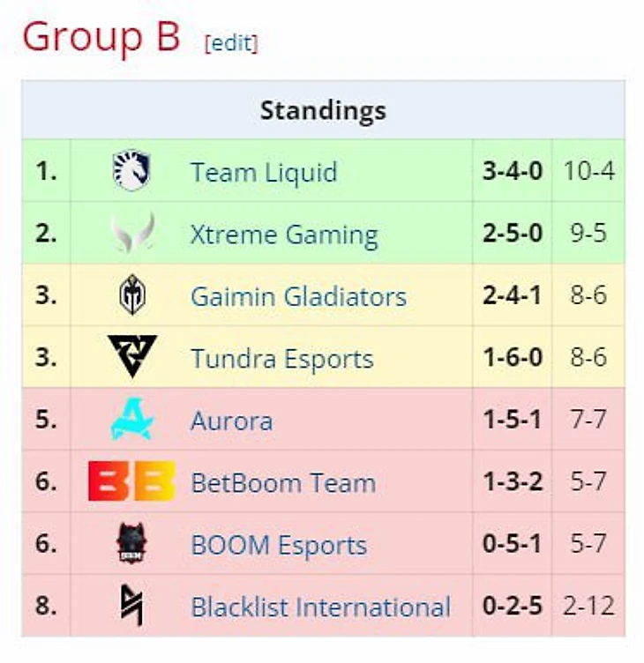The height and width of the screenshot is (663, 644).
Task: Select the Aurora team link
Action: click(x=232, y=421)
